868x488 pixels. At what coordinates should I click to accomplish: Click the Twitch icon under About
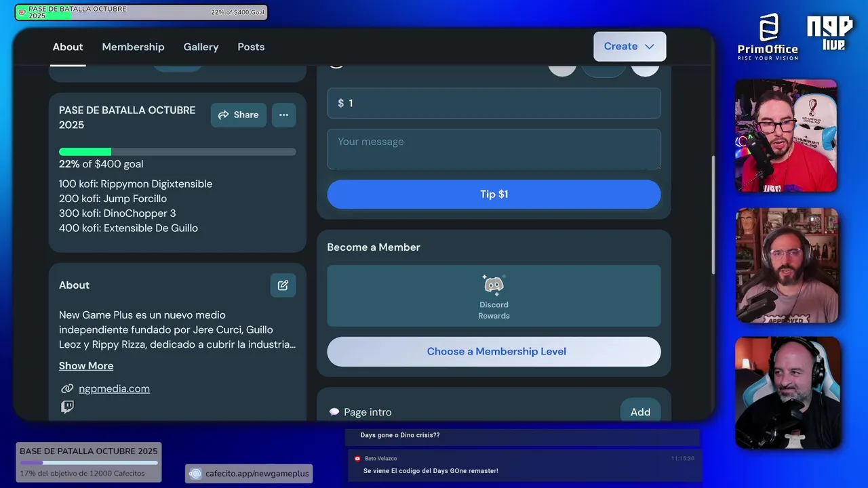[67, 407]
